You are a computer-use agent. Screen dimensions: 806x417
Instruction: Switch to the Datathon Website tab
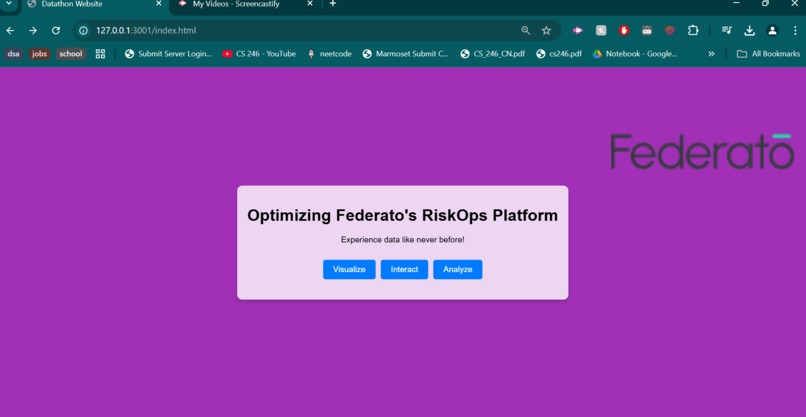95,4
